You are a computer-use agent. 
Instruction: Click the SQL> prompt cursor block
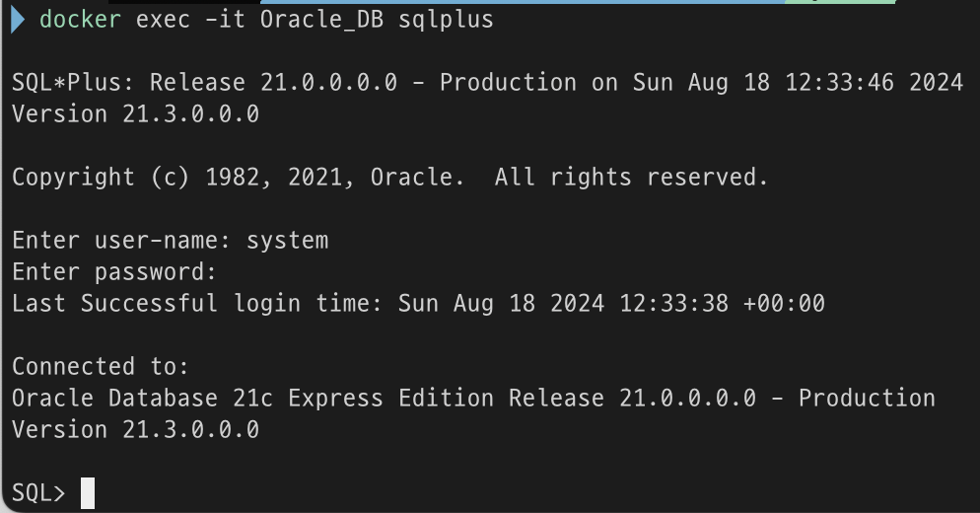pos(88,492)
